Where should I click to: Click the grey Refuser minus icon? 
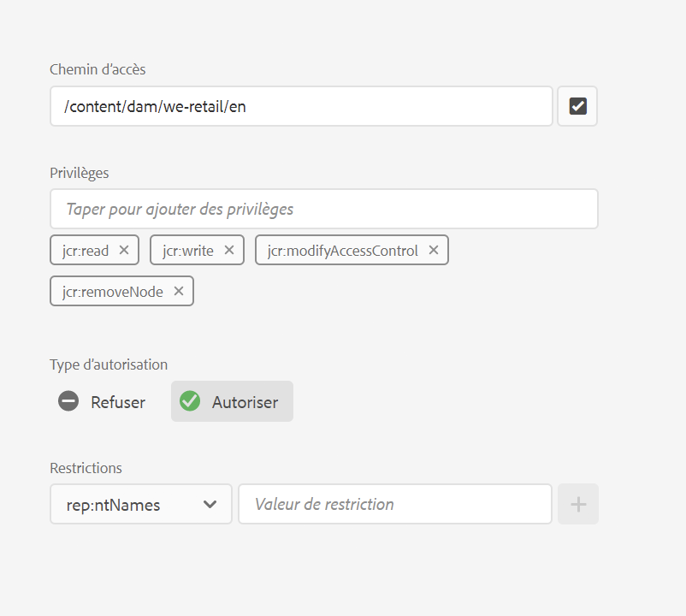[68, 401]
